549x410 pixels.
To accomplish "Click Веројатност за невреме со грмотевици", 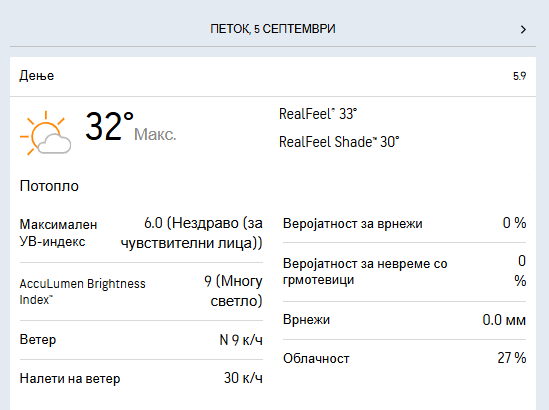I will (365, 271).
